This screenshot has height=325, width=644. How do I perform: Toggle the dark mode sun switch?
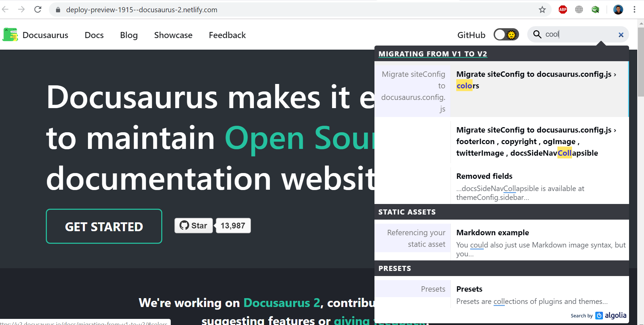pyautogui.click(x=506, y=35)
